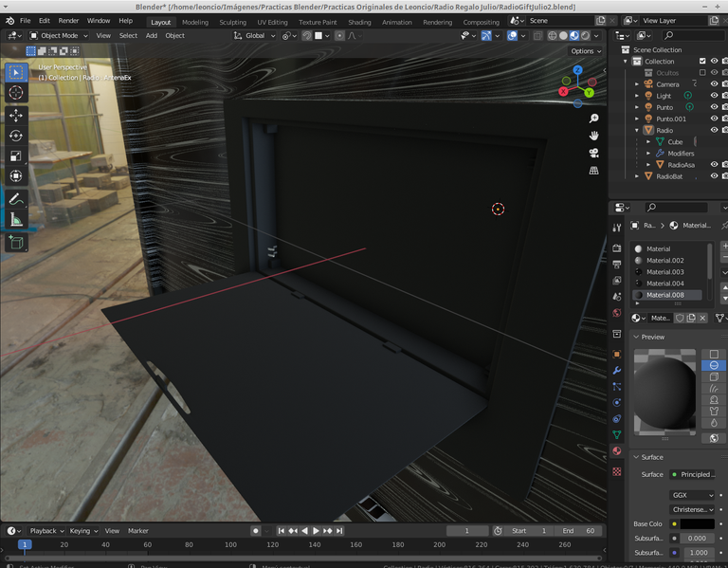Screen dimensions: 728x568
Task: Click the viewport Options button
Action: pos(584,51)
